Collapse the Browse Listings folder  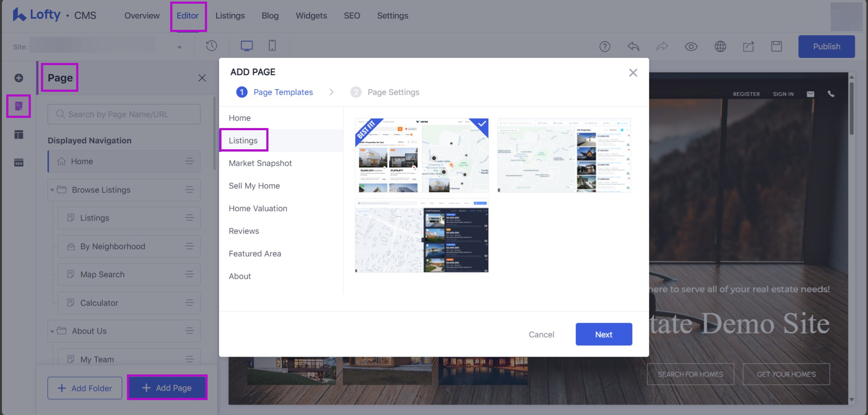(52, 190)
